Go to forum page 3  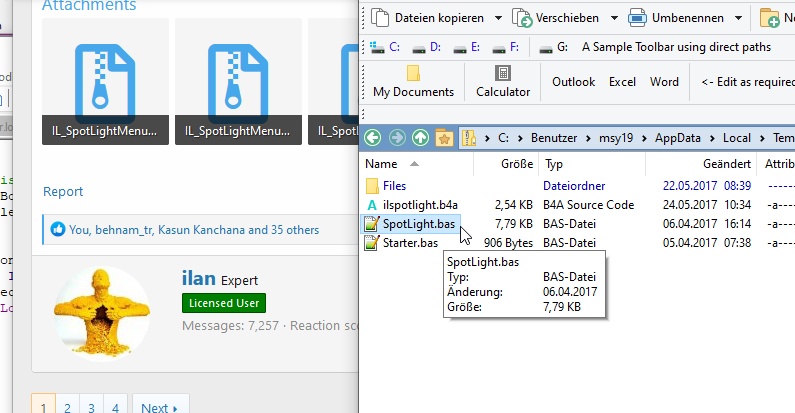[91, 408]
